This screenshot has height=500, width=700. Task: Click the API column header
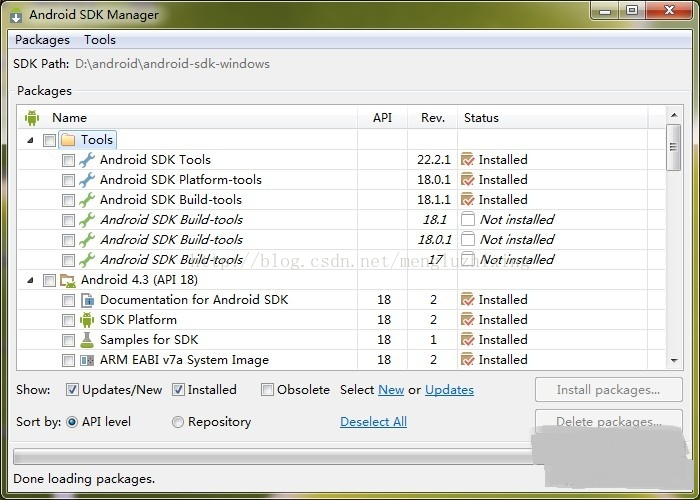click(x=383, y=118)
